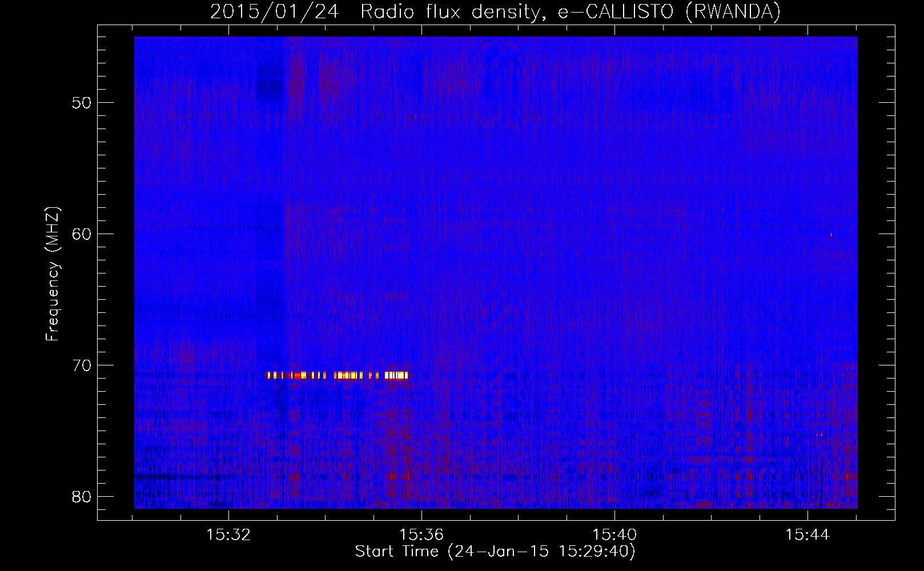This screenshot has width=924, height=571.
Task: Click the 'Start Time (24-Jan-15 15:29:40)' axis label
Action: [x=495, y=552]
